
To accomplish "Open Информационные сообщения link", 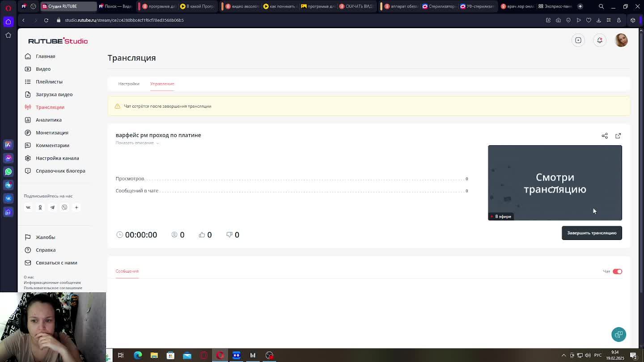I will [52, 282].
